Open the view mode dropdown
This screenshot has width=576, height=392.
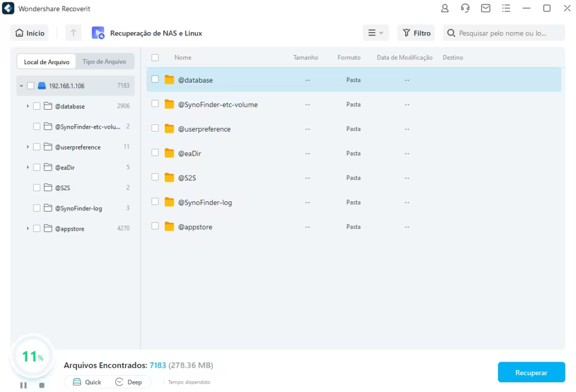point(375,33)
